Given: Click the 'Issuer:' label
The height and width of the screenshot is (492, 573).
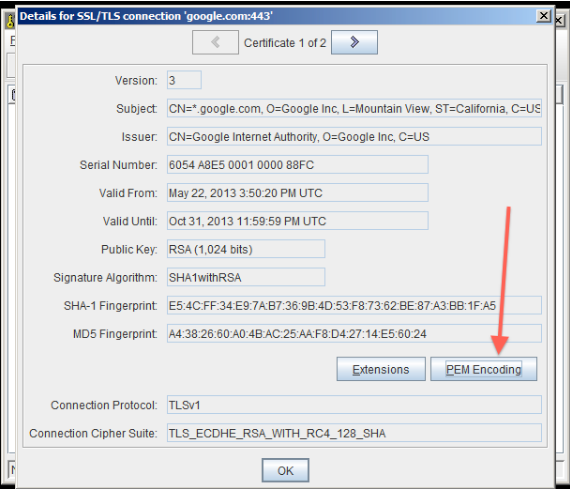Looking at the screenshot, I should (140, 137).
